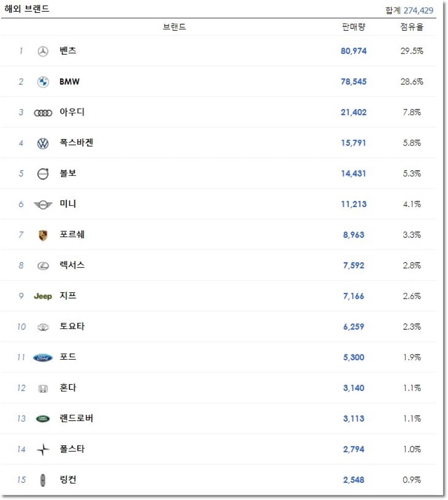Click the Porsche crest icon
This screenshot has height=500, width=448.
coord(43,235)
